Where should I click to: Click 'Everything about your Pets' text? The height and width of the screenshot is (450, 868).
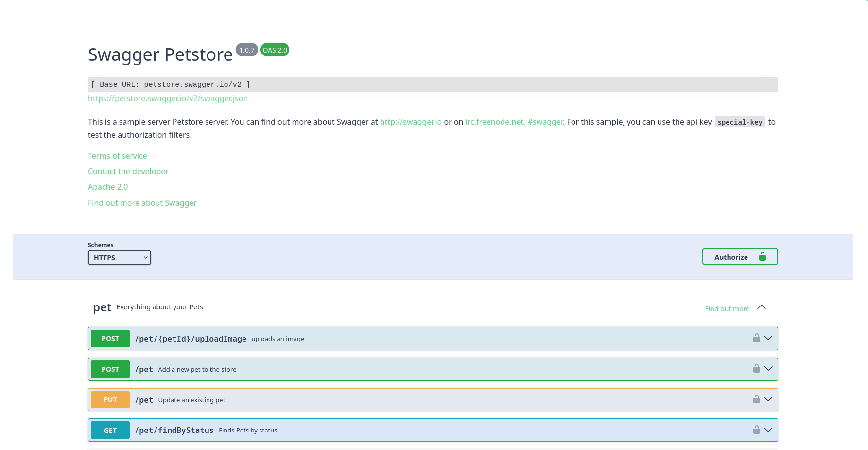tap(160, 307)
